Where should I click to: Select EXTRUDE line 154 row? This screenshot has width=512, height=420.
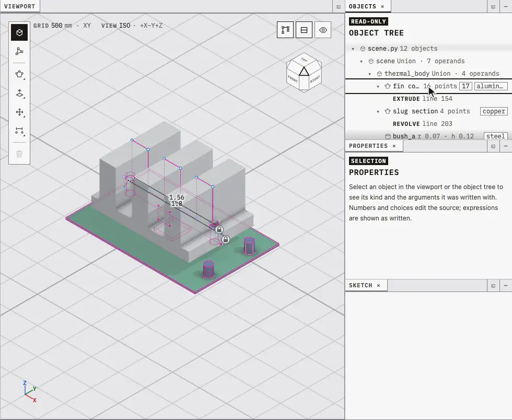pos(428,99)
